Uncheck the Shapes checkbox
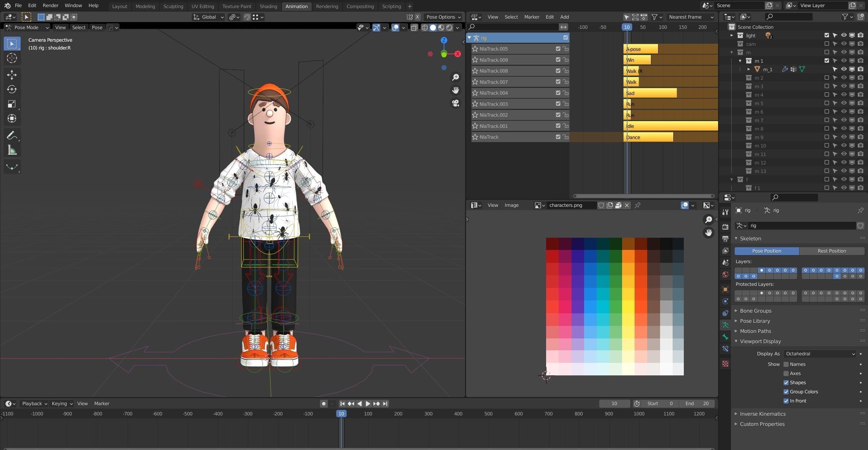 coord(786,383)
